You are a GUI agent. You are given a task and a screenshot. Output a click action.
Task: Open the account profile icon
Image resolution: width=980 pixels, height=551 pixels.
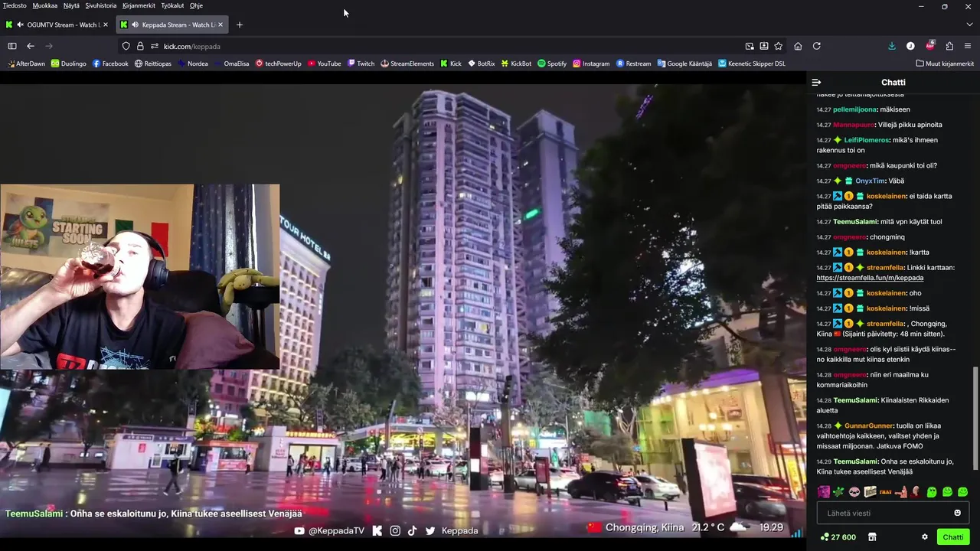point(910,46)
